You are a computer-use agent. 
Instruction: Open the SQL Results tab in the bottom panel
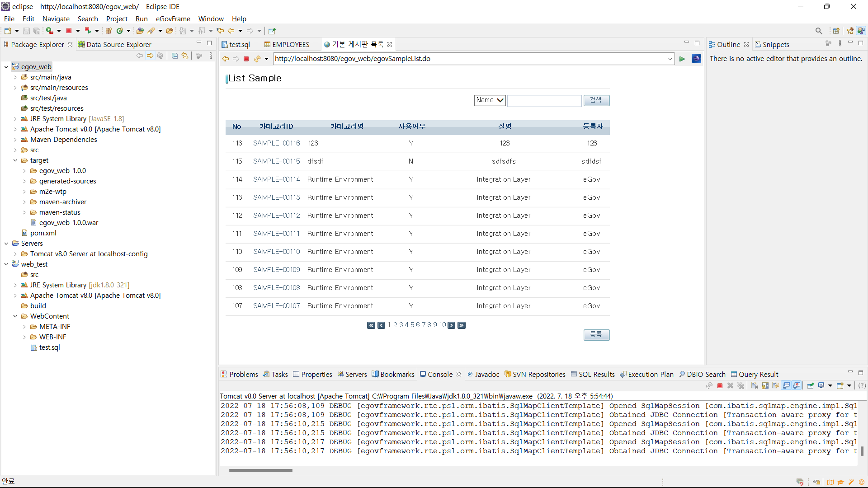tap(593, 374)
